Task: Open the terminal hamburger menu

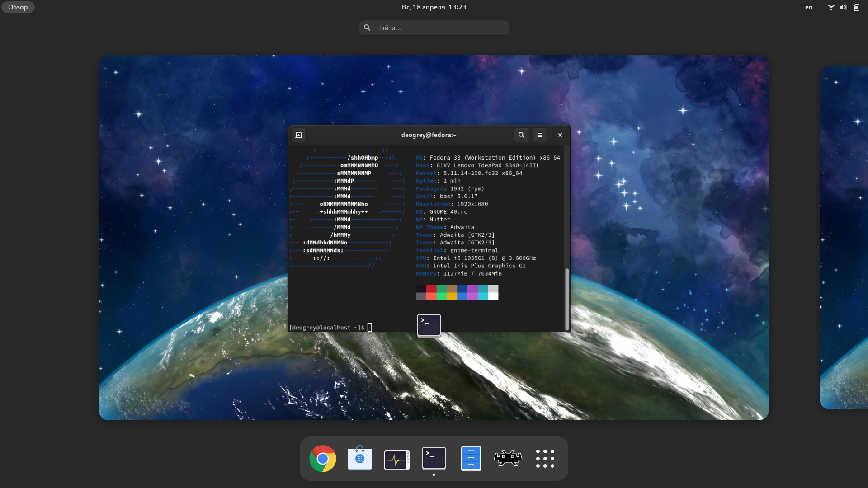Action: [x=539, y=135]
